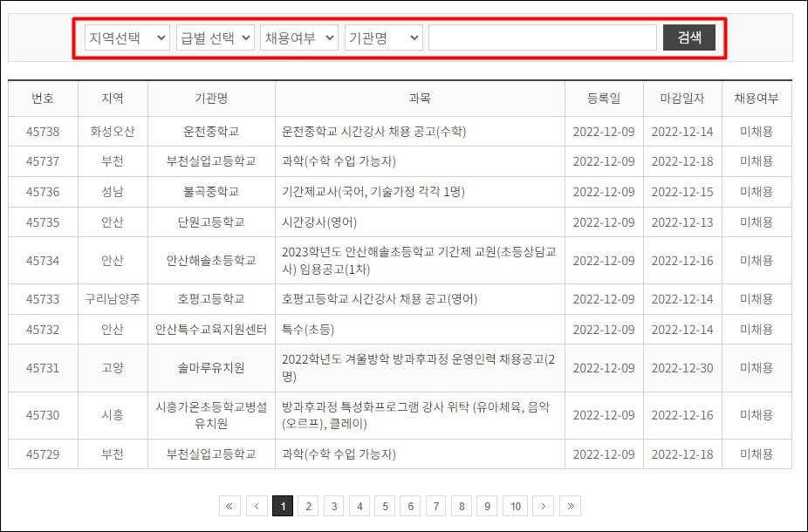
Task: Click the next page arrow
Action: click(x=544, y=506)
